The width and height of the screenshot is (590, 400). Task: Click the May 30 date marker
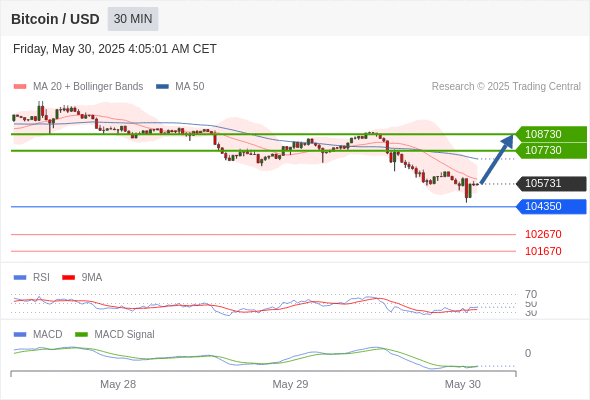pos(462,384)
